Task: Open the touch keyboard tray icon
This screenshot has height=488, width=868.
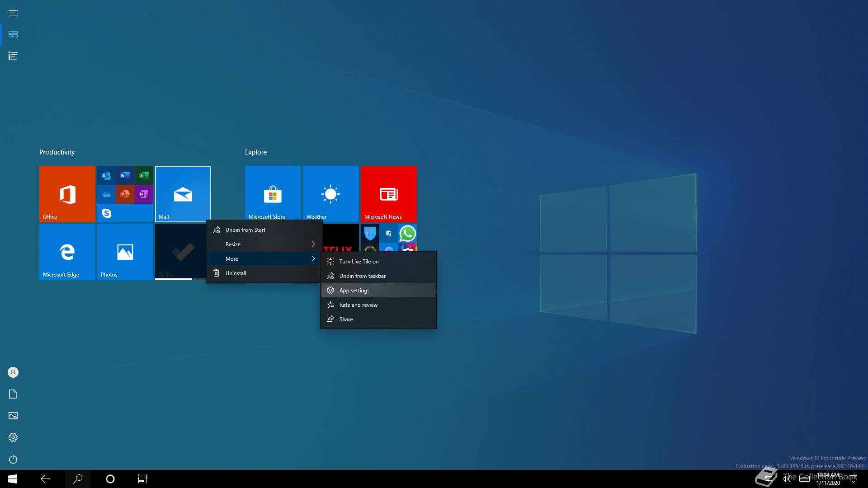Action: click(x=804, y=479)
